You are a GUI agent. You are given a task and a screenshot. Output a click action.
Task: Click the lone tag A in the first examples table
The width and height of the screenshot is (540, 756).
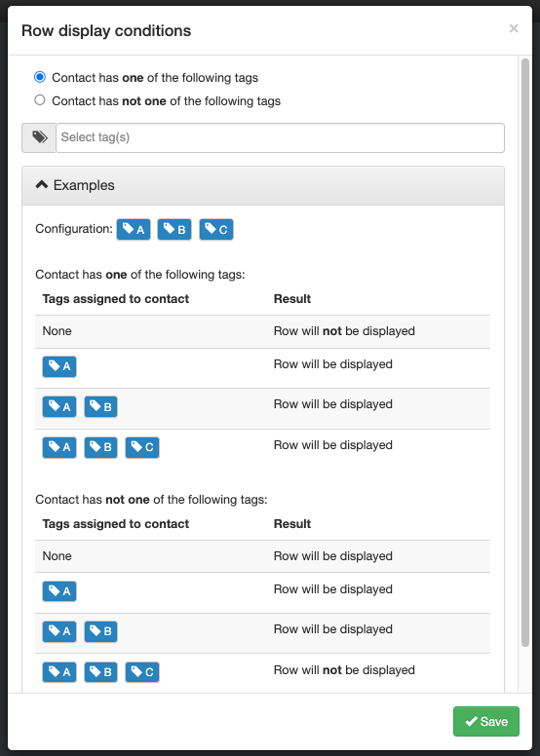click(x=59, y=366)
